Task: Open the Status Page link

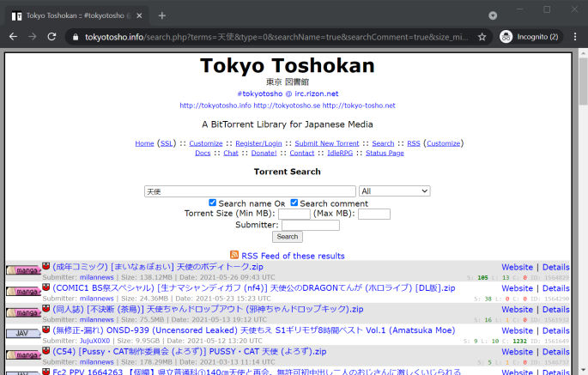Action: click(x=385, y=153)
